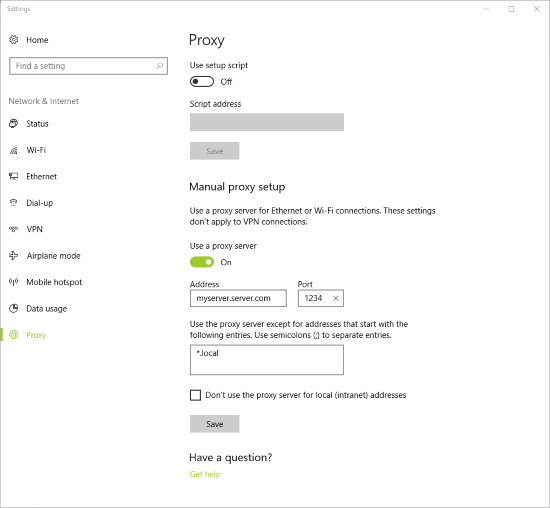Screen dimensions: 550x508
Task: Save the manual proxy setup
Action: (215, 424)
